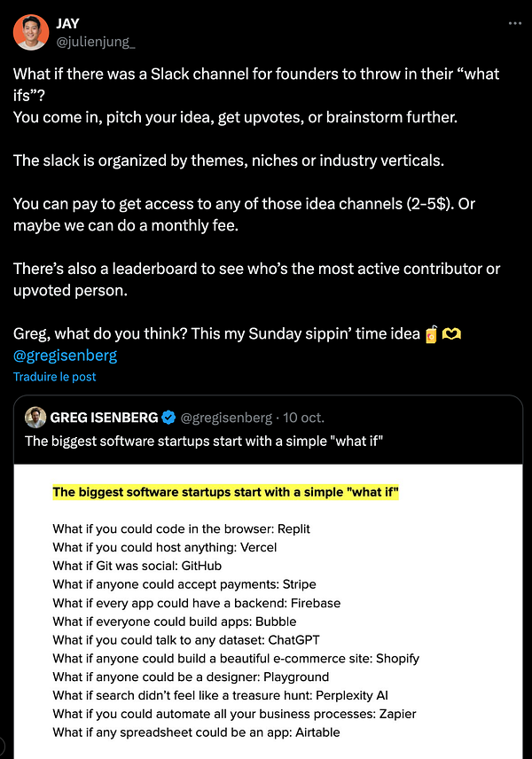Screen dimensions: 532x759
Task: Click Greg Isenberg's small avatar in quoted post
Action: coord(35,417)
